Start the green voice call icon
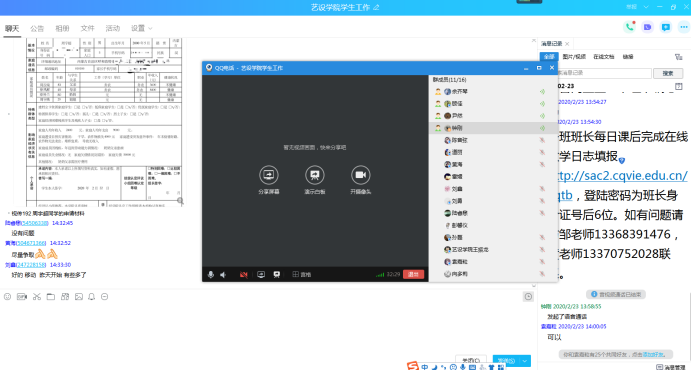 pyautogui.click(x=629, y=27)
